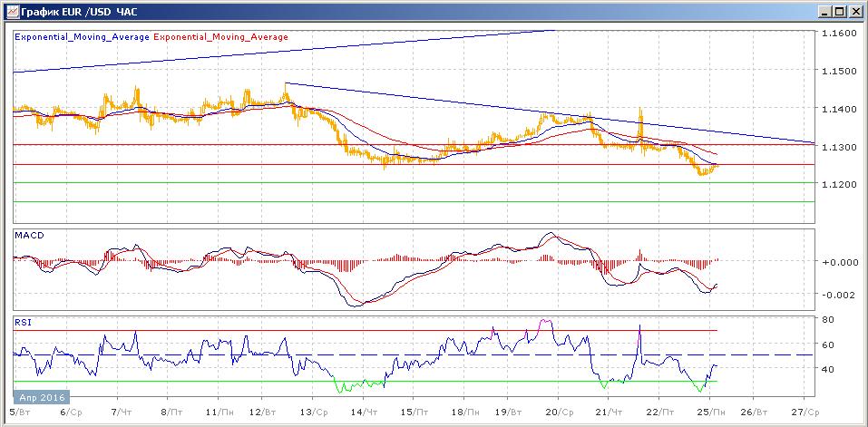Select the 5/Вт date on time axis
The image size is (868, 427).
coord(17,411)
